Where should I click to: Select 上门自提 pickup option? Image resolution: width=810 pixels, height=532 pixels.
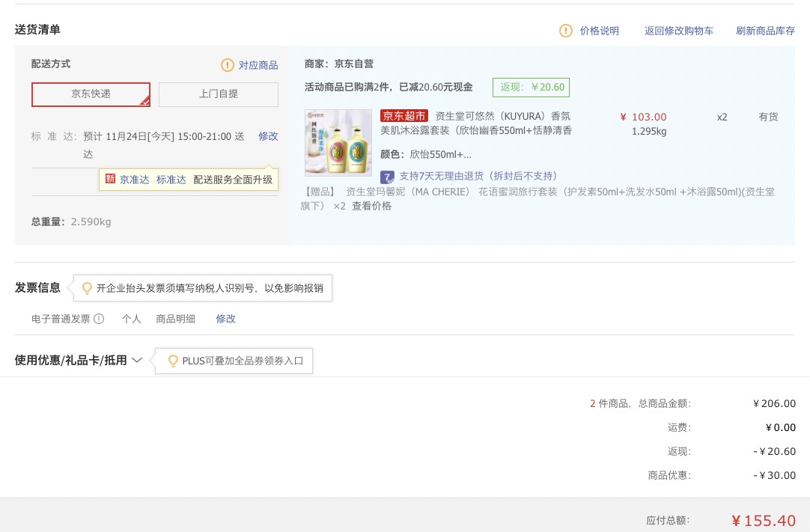click(219, 94)
